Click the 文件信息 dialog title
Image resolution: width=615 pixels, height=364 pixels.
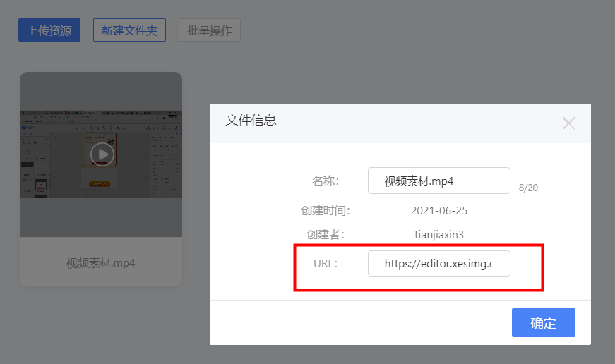251,121
